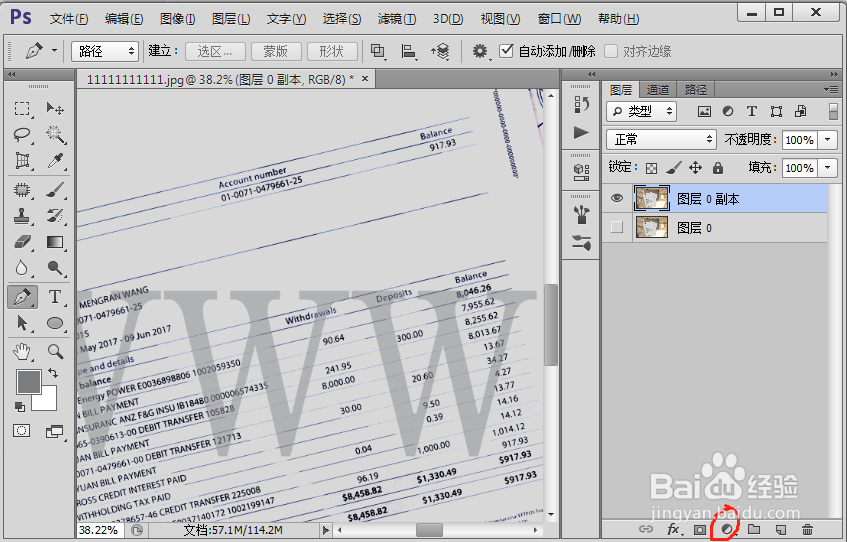847x542 pixels.
Task: Switch to the 路径 tab
Action: [696, 90]
